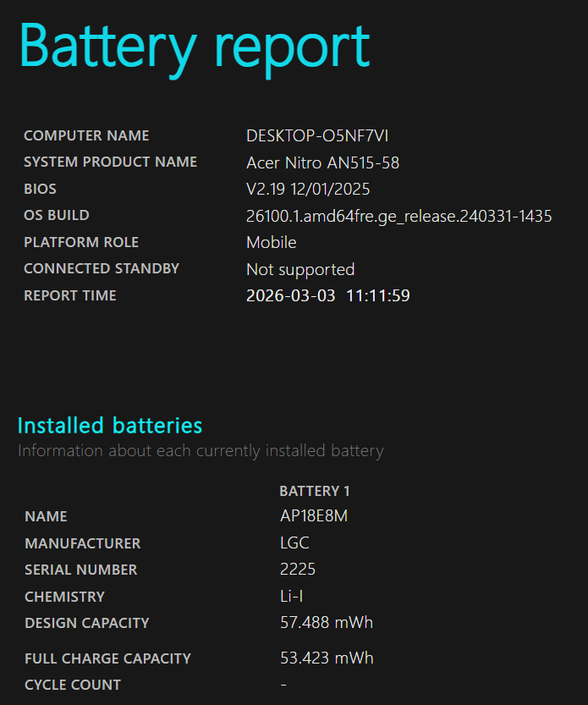The height and width of the screenshot is (705, 588).
Task: Select the Acer Nitro AN515-58 product name
Action: (x=322, y=162)
